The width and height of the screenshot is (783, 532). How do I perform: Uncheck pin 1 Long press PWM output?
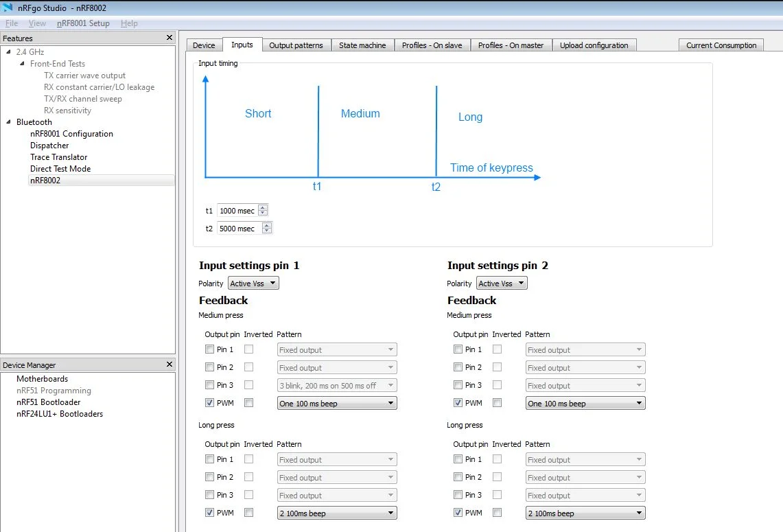pyautogui.click(x=209, y=513)
